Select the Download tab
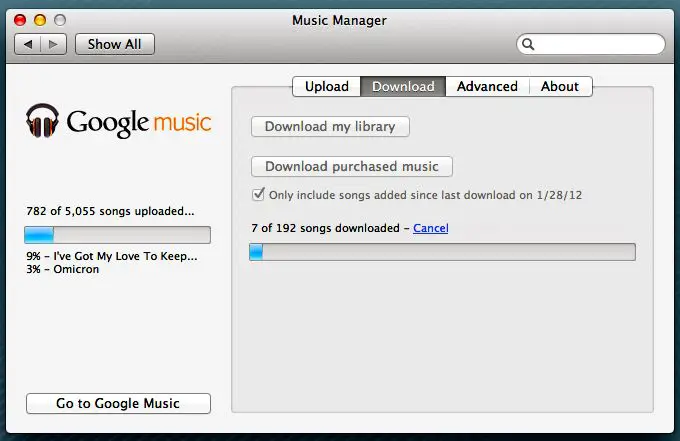The image size is (680, 441). click(403, 86)
